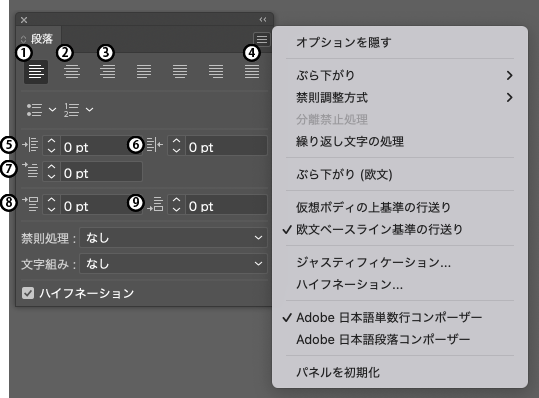
Task: Select Adobe 日本語単数行コンポーザー
Action: (x=400, y=318)
